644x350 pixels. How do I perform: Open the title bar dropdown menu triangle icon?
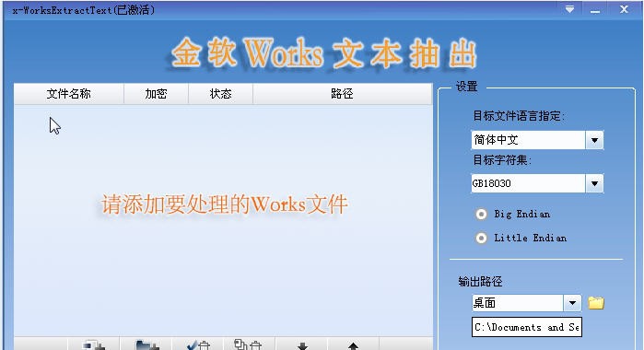pyautogui.click(x=569, y=9)
